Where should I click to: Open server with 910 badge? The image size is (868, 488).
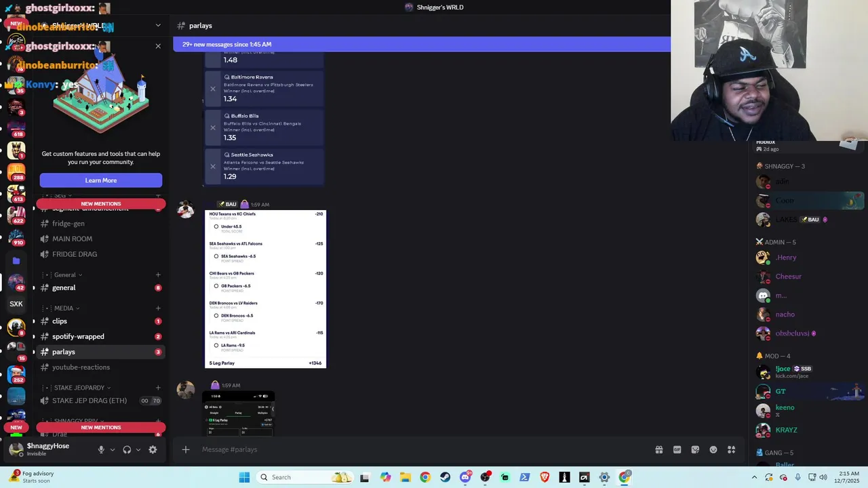(16, 237)
